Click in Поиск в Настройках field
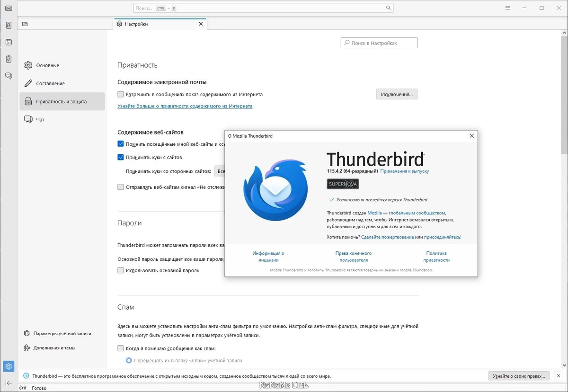This screenshot has width=568, height=392. tap(379, 43)
